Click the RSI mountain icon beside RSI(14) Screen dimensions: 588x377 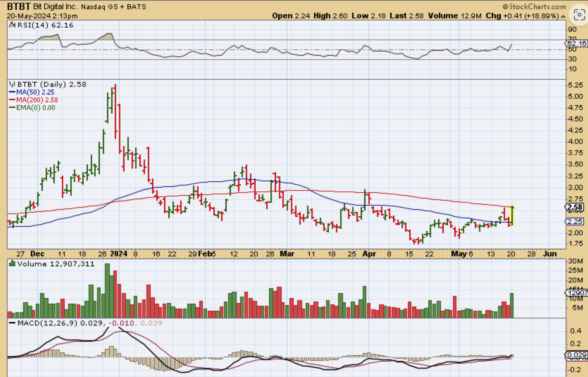pyautogui.click(x=12, y=25)
